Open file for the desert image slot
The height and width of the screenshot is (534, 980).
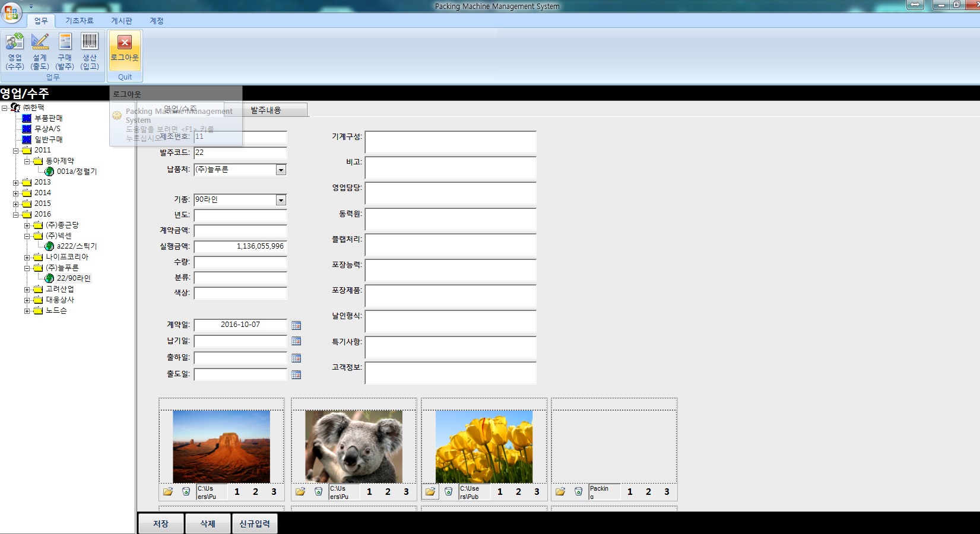(x=168, y=492)
